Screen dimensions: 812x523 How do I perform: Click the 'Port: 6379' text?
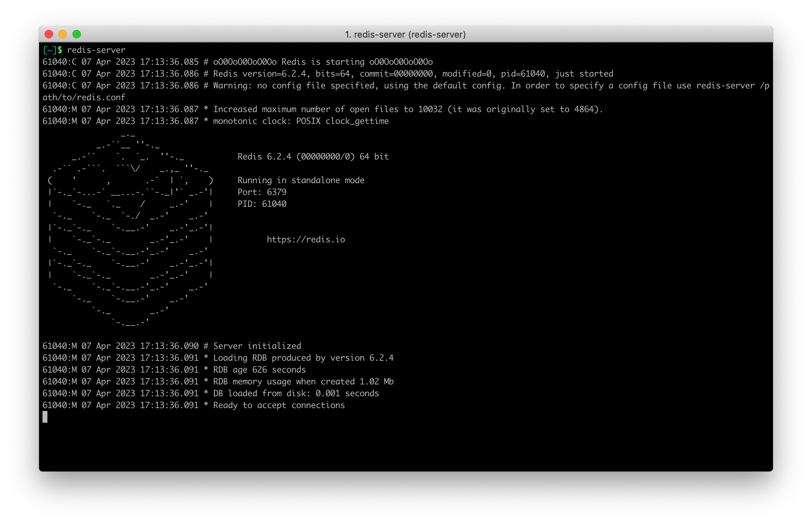tap(262, 192)
